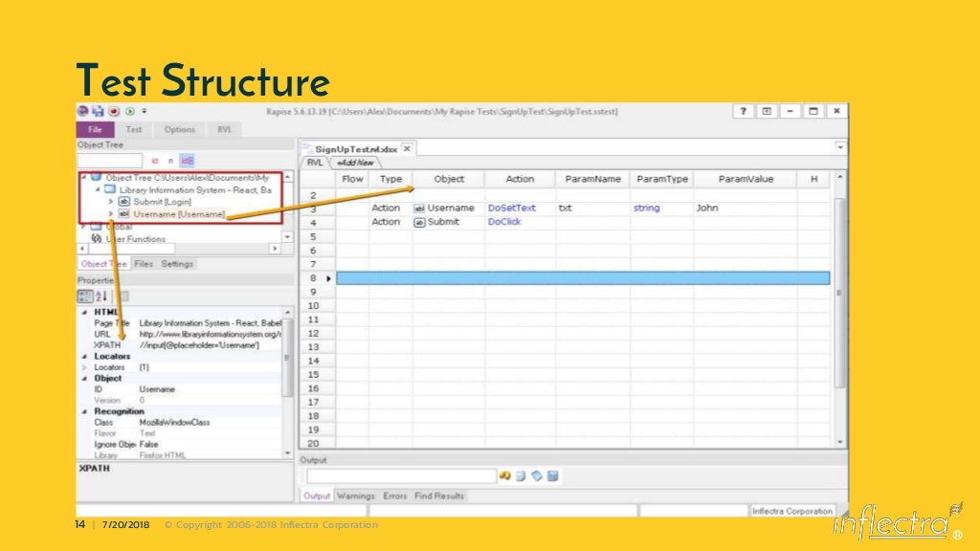Toggle categorized view in Properties toolbar

85,297
